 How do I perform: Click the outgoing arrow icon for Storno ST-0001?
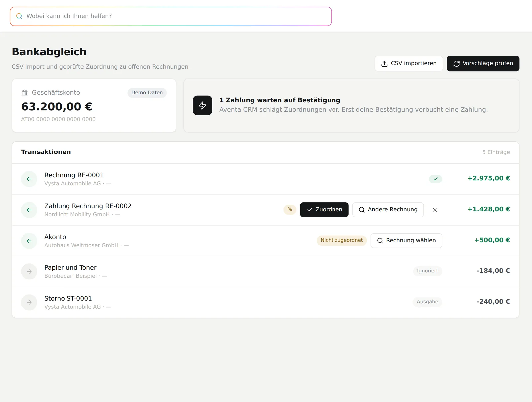tap(29, 302)
